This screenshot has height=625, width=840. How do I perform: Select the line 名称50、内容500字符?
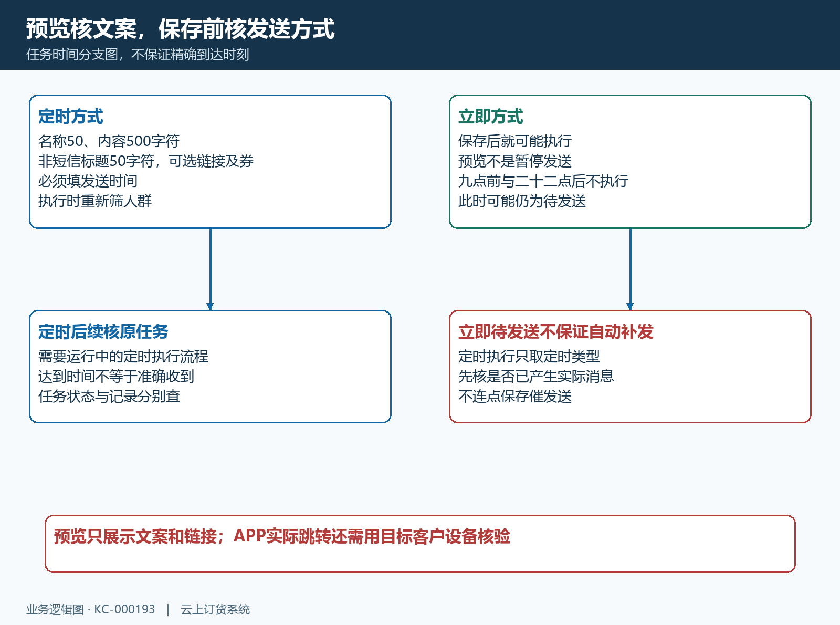coord(109,141)
